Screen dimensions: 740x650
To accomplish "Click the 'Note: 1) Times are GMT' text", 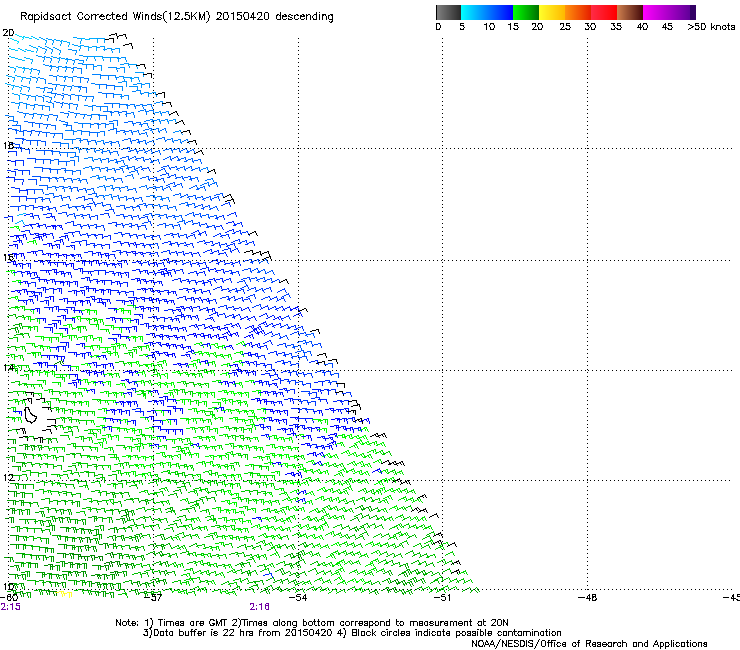I will (173, 623).
